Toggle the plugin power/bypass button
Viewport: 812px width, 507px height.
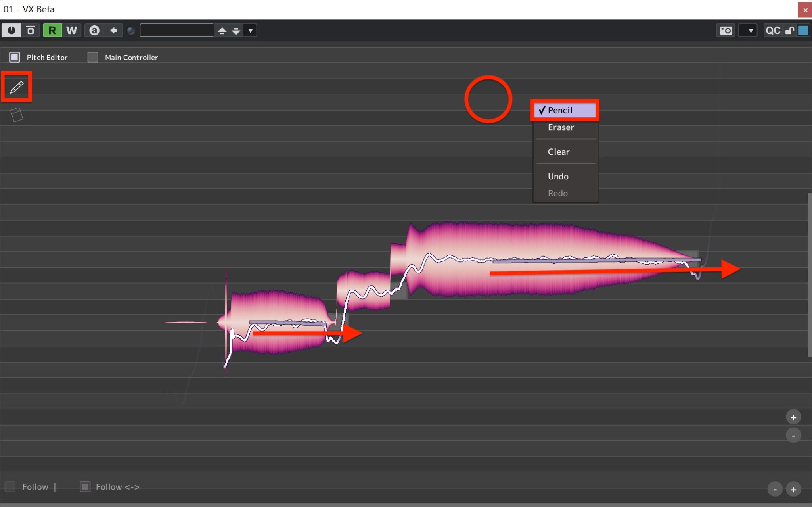click(11, 30)
